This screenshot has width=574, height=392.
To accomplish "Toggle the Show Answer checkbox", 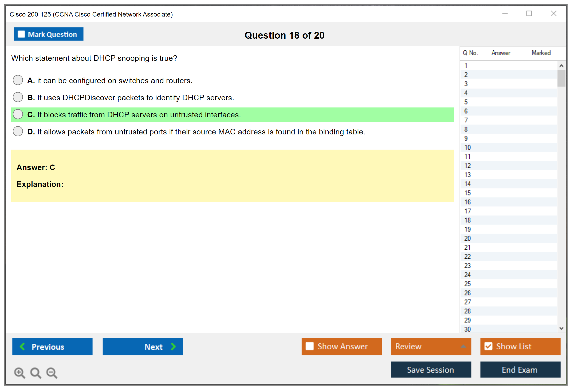I will click(310, 346).
